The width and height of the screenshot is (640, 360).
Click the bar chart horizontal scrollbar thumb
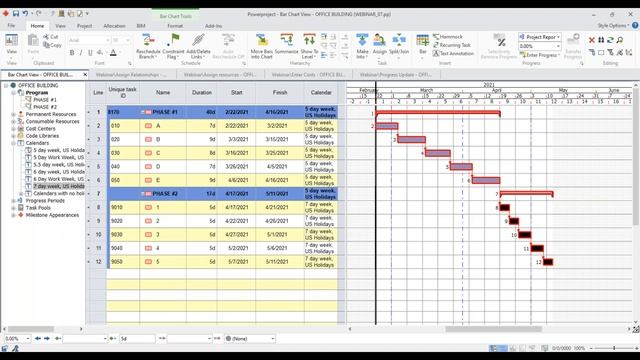pyautogui.click(x=493, y=329)
